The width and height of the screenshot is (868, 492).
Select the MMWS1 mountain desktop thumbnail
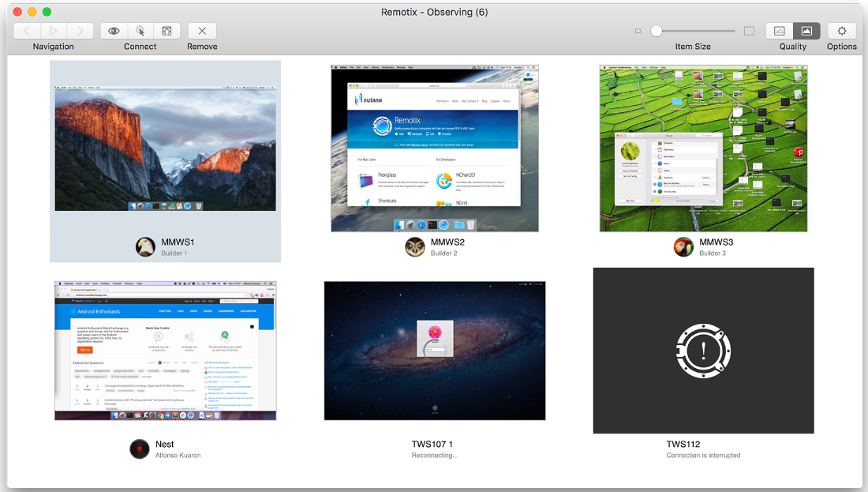[166, 148]
